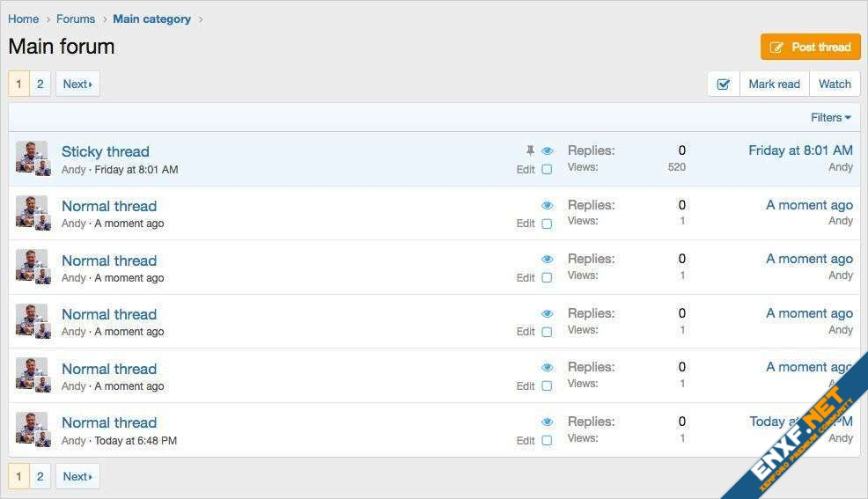Click the select-all checkmark icon beside Mark read
This screenshot has height=499, width=868.
pyautogui.click(x=724, y=84)
